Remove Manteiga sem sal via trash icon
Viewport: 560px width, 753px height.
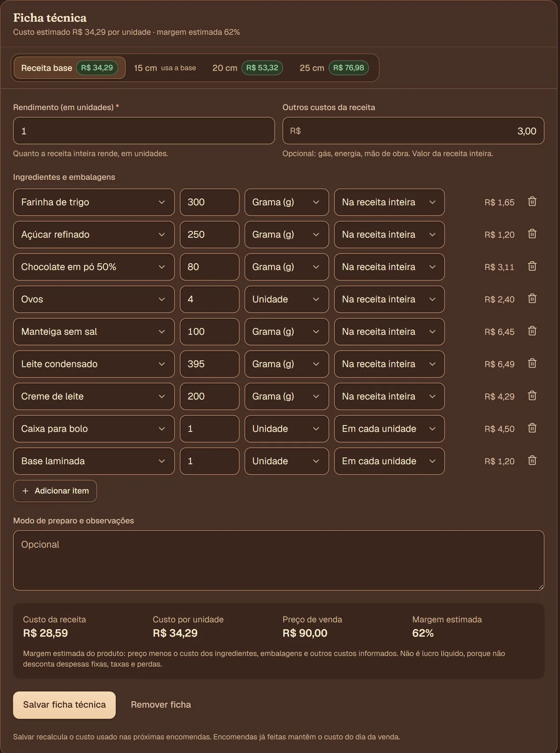pyautogui.click(x=532, y=331)
